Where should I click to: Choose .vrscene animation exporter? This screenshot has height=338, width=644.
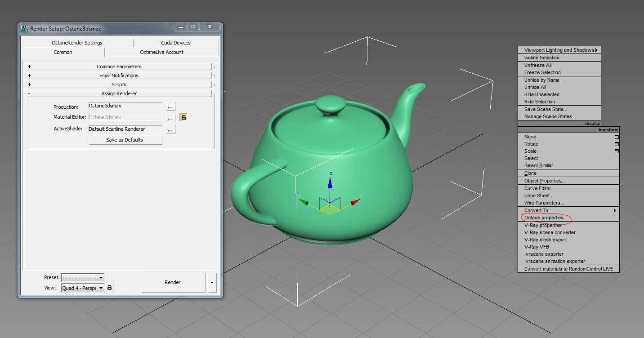[568, 261]
